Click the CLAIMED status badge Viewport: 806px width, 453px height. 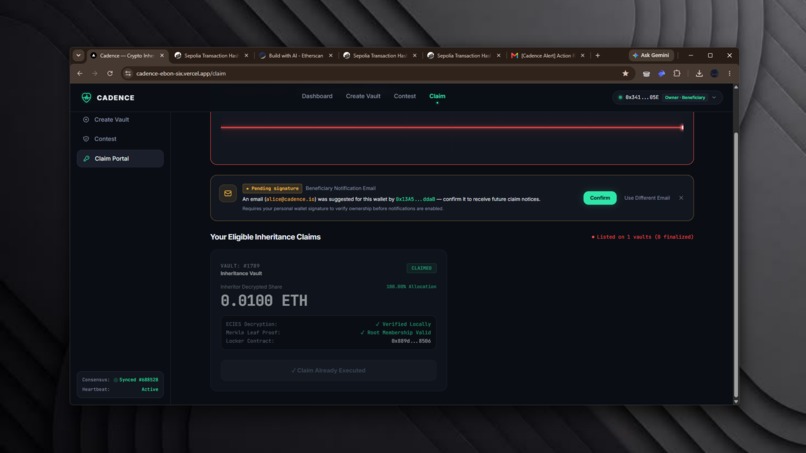[422, 268]
